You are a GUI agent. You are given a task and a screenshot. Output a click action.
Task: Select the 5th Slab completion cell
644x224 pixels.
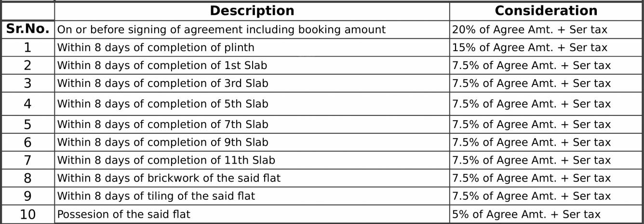pyautogui.click(x=252, y=104)
